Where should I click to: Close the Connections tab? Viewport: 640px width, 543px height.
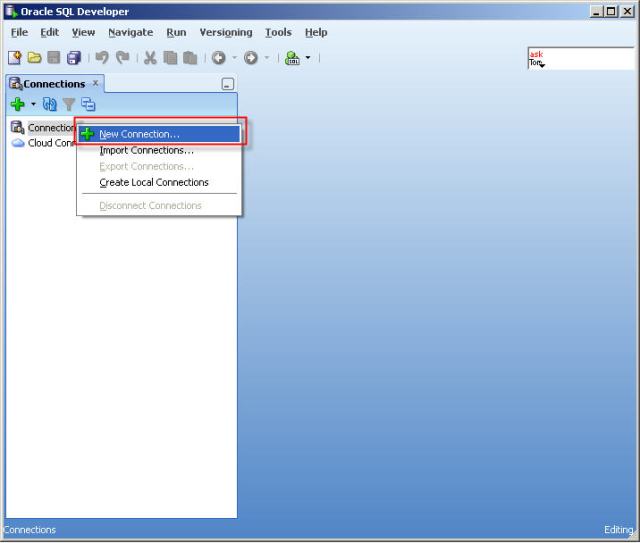tap(95, 83)
